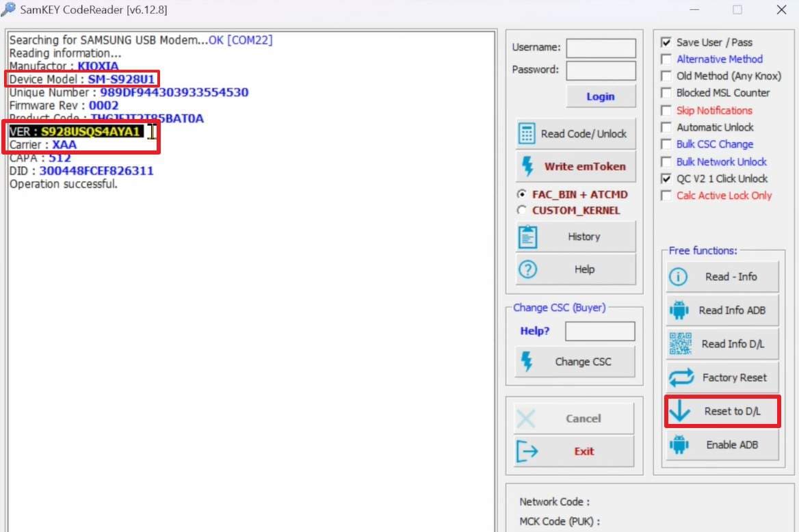Click the Factory Reset button label
The width and height of the screenshot is (799, 532).
[x=734, y=377]
